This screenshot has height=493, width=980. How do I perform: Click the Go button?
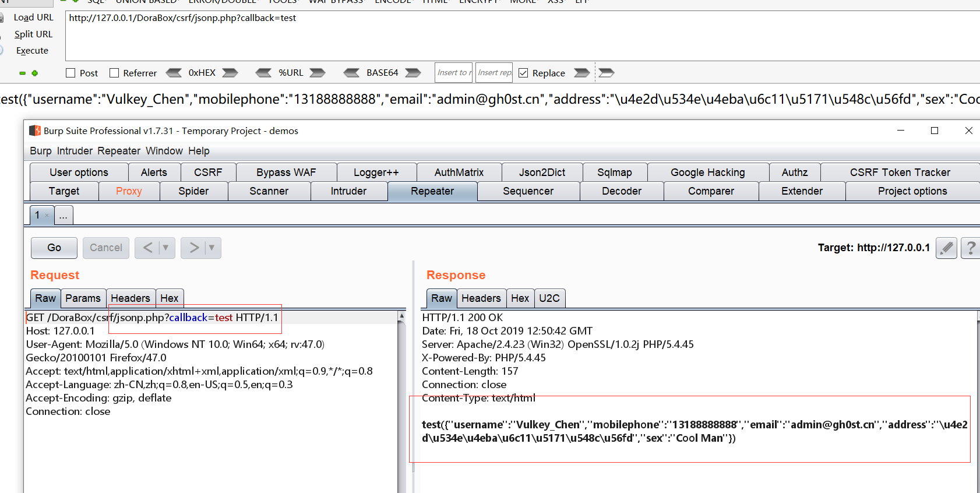pyautogui.click(x=54, y=248)
